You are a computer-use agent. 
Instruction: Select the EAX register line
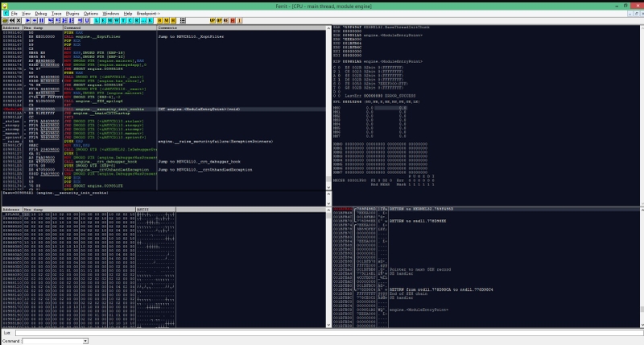381,27
